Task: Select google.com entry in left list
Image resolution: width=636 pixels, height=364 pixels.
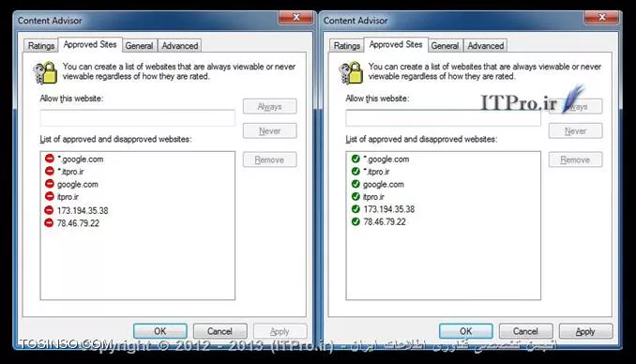Action: tap(78, 184)
